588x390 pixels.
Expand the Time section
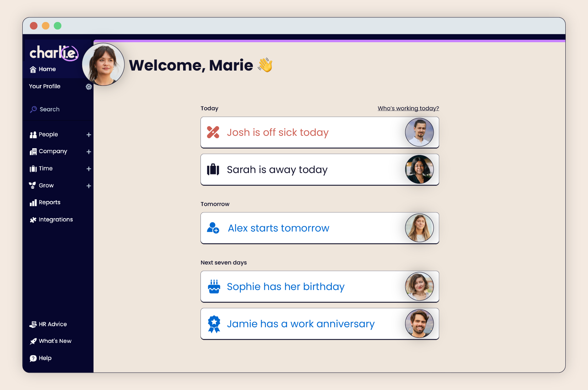(89, 168)
